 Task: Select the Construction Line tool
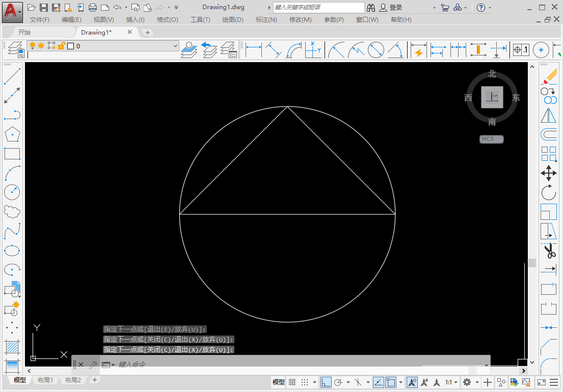[12, 96]
